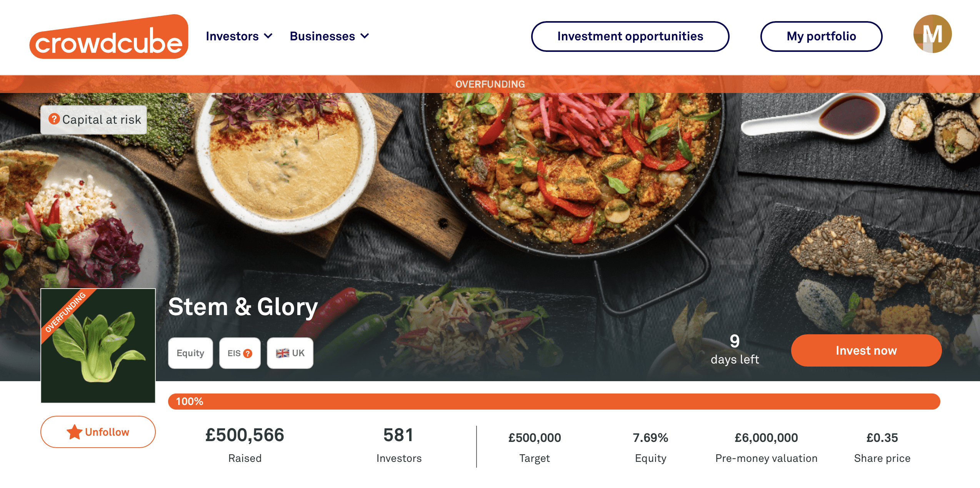980x488 pixels.
Task: Click the UK flag icon
Action: [x=282, y=353]
